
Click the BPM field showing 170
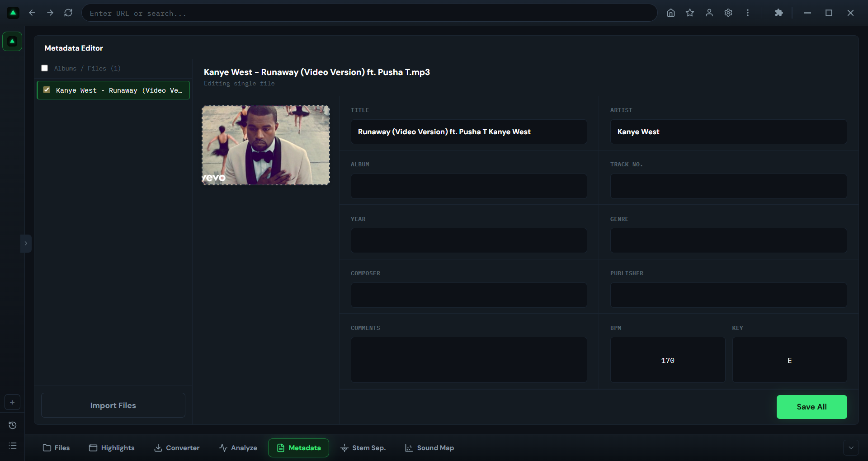pyautogui.click(x=668, y=360)
